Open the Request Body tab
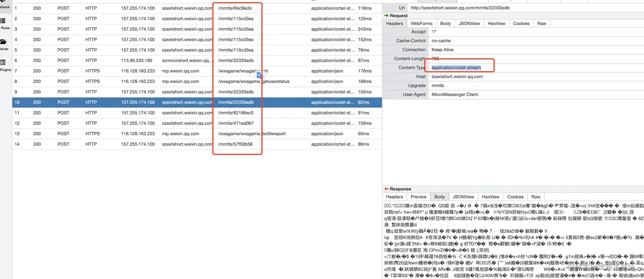The height and width of the screenshot is (279, 644). (446, 23)
